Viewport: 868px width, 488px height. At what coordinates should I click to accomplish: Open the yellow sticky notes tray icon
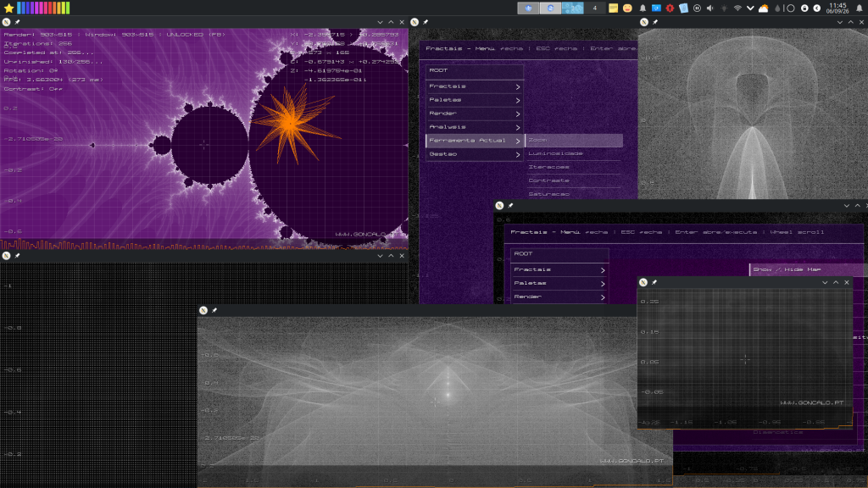pyautogui.click(x=614, y=8)
